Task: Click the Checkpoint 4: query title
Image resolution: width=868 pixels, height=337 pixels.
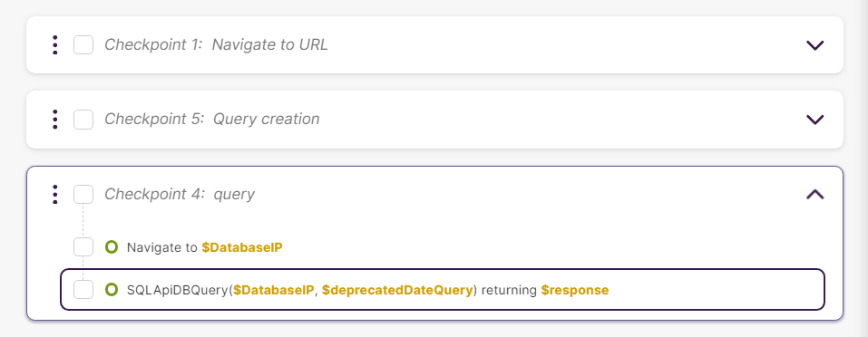Action: click(x=180, y=195)
